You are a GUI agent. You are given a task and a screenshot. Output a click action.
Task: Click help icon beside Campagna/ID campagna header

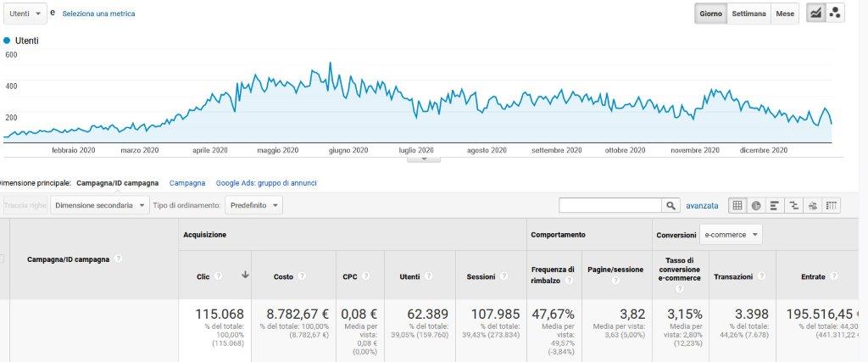[x=118, y=259]
